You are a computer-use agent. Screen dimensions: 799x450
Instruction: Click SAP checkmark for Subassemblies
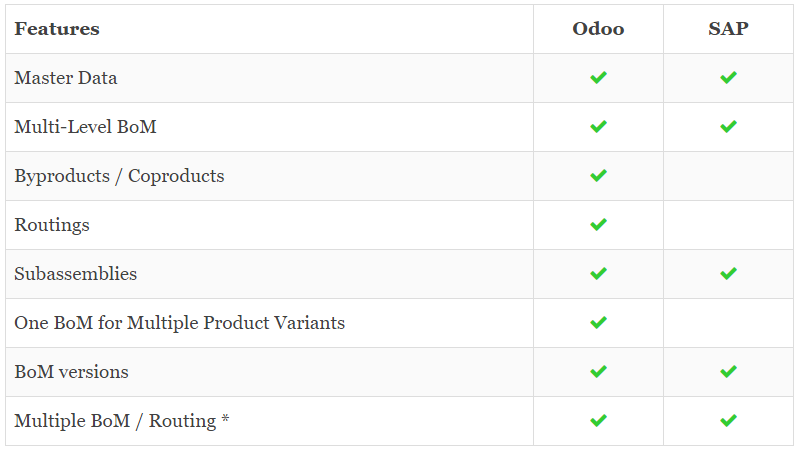[728, 274]
